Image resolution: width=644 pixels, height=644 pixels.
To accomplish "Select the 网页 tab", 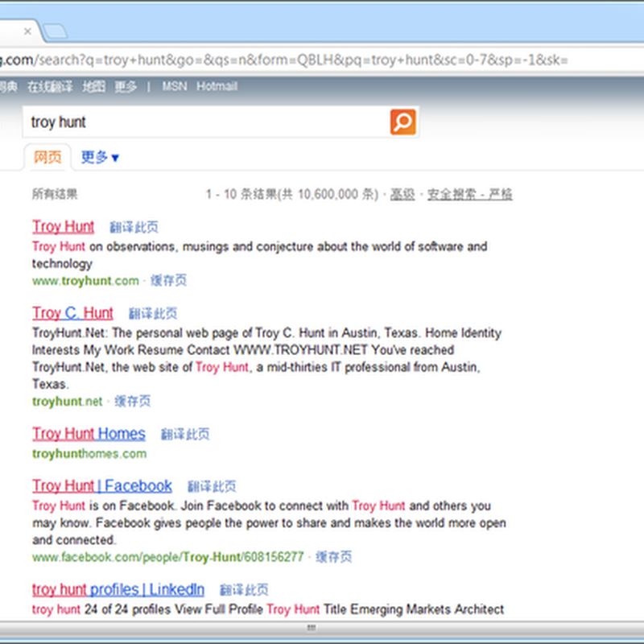I will point(47,157).
